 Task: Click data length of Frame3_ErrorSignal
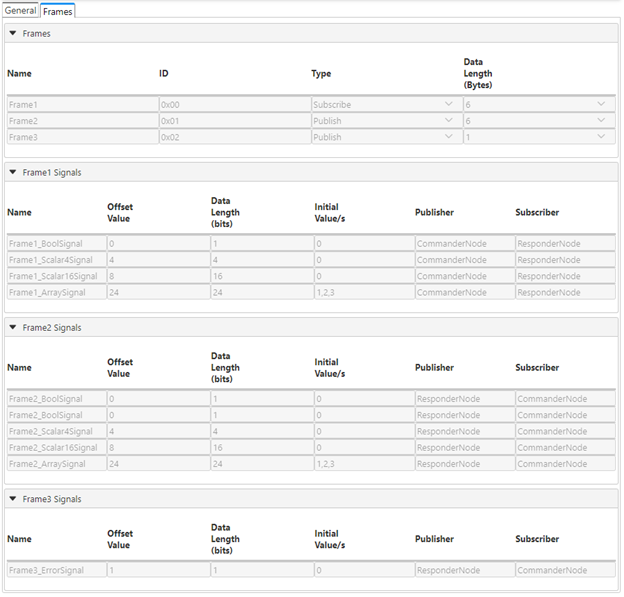(262, 570)
